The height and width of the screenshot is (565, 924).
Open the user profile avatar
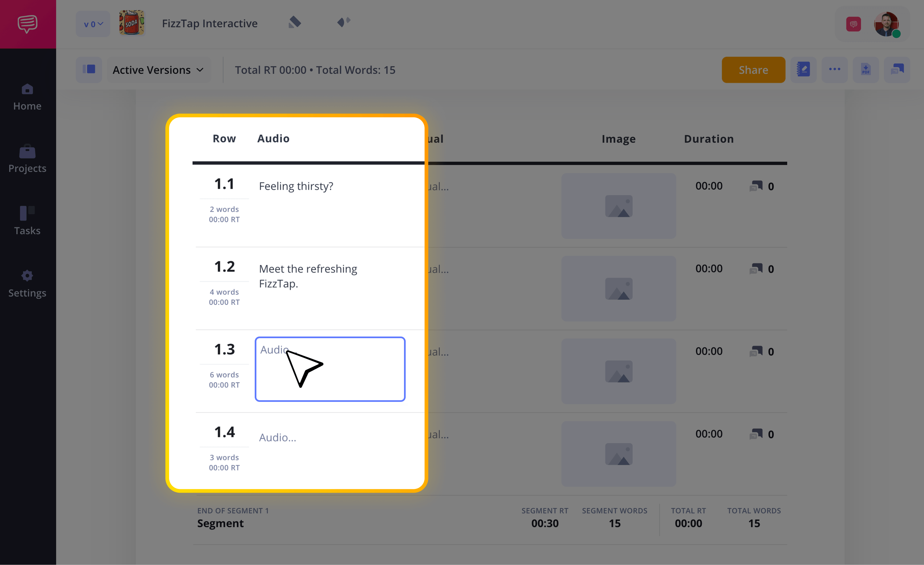point(886,24)
